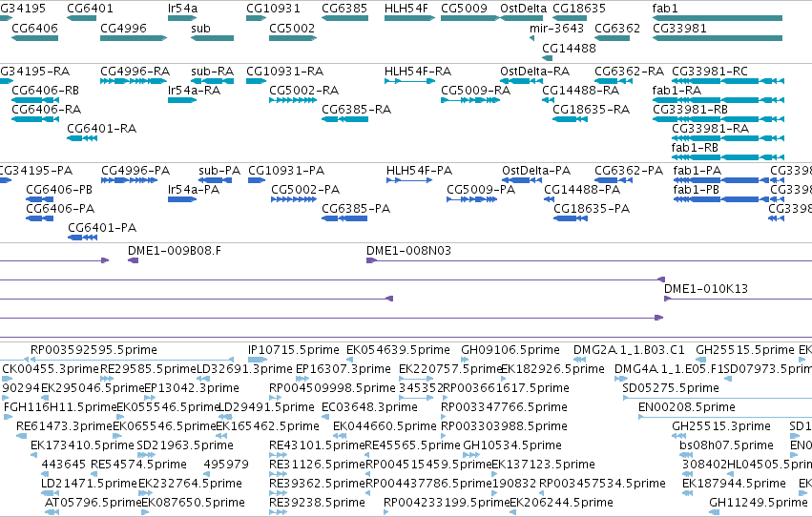Select the CG18635 gene label

click(x=579, y=9)
